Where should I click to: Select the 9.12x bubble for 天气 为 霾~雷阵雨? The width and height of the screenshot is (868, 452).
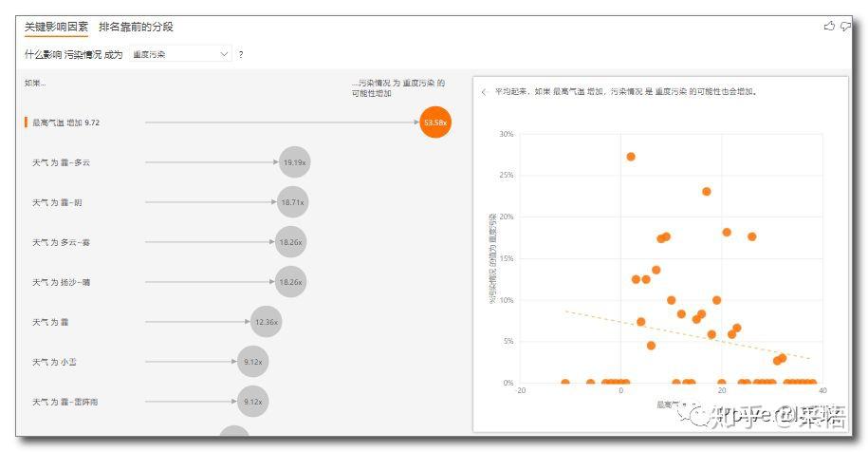click(253, 402)
